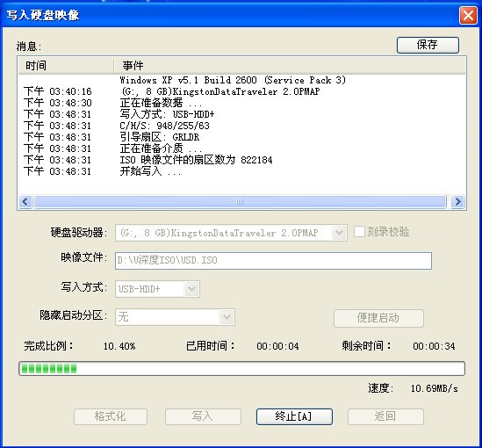Click the 映像文件 path input field

[x=273, y=261]
